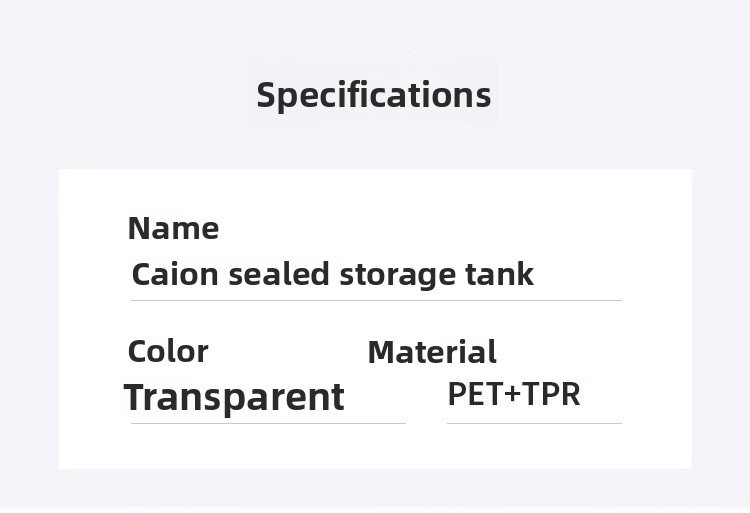
Task: Click the Material field label
Action: click(432, 352)
